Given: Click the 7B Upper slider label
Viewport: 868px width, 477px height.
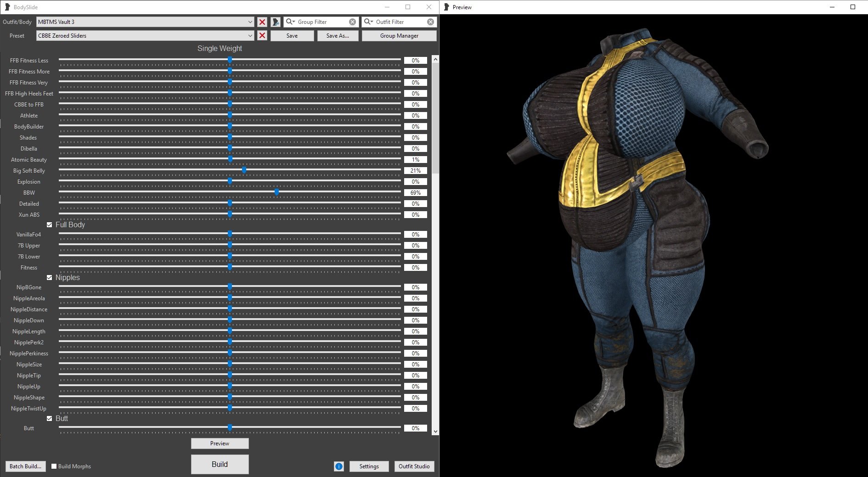Looking at the screenshot, I should coord(29,246).
